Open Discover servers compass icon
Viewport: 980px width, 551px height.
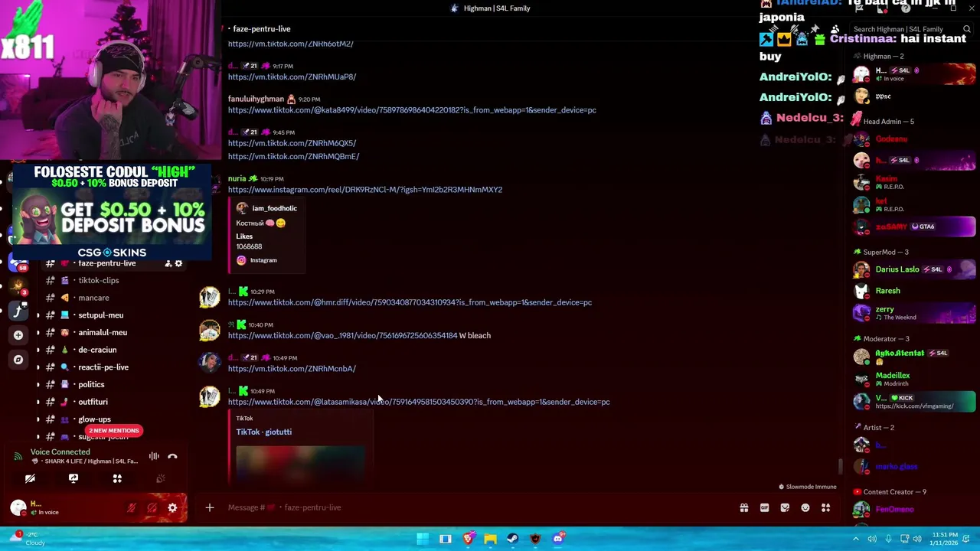click(x=18, y=359)
